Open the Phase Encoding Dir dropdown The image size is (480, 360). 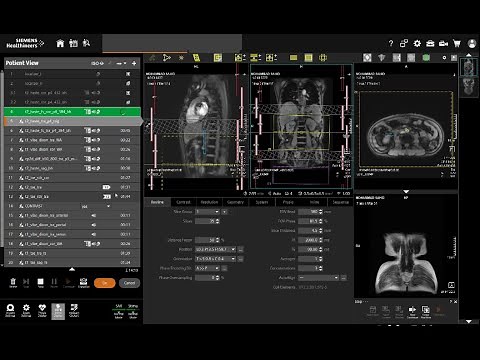click(x=207, y=268)
